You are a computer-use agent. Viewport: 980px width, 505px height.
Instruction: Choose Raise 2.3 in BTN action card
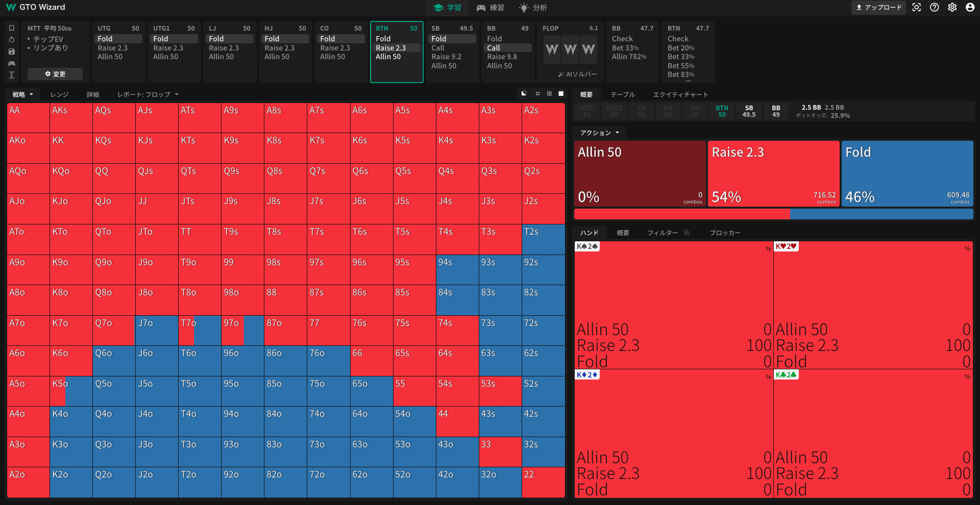tap(397, 48)
